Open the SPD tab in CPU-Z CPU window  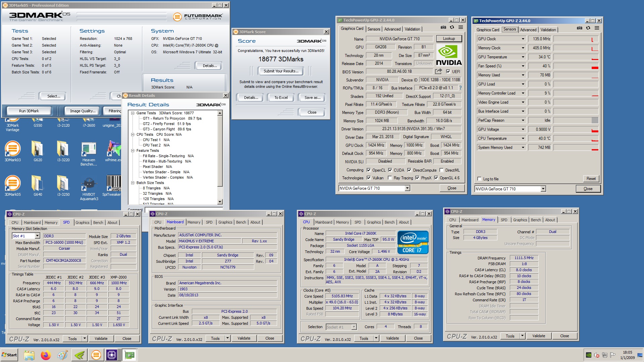point(358,222)
